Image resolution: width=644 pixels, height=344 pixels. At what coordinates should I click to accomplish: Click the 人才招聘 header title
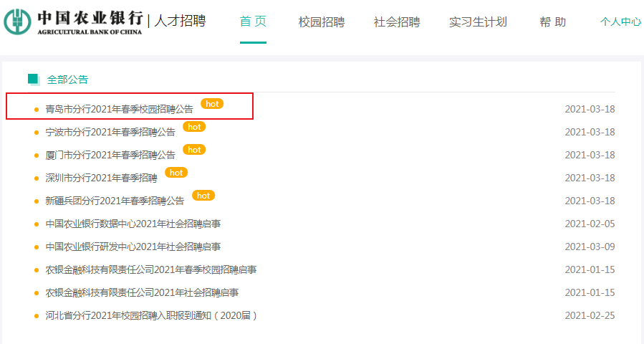point(180,21)
